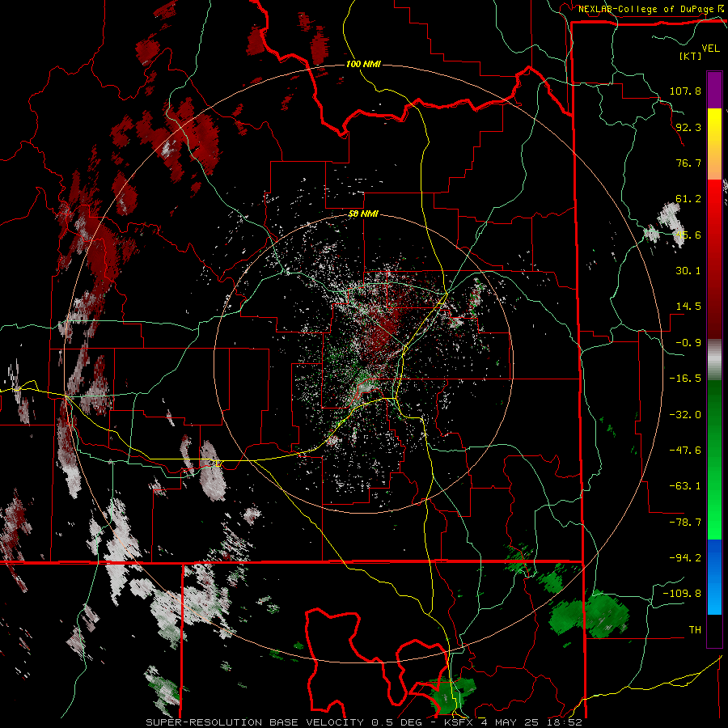Select the 107.8 scale value

coord(685,91)
